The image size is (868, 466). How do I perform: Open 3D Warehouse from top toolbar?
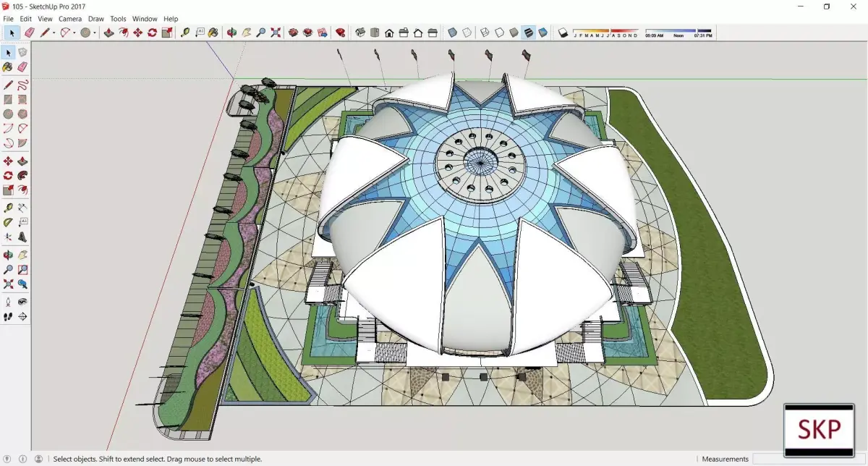293,33
